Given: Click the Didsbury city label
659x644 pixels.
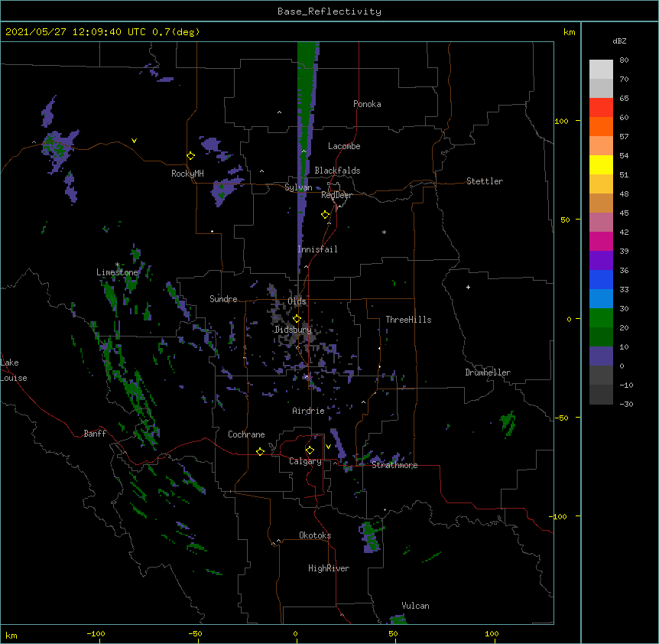Looking at the screenshot, I should pos(293,330).
